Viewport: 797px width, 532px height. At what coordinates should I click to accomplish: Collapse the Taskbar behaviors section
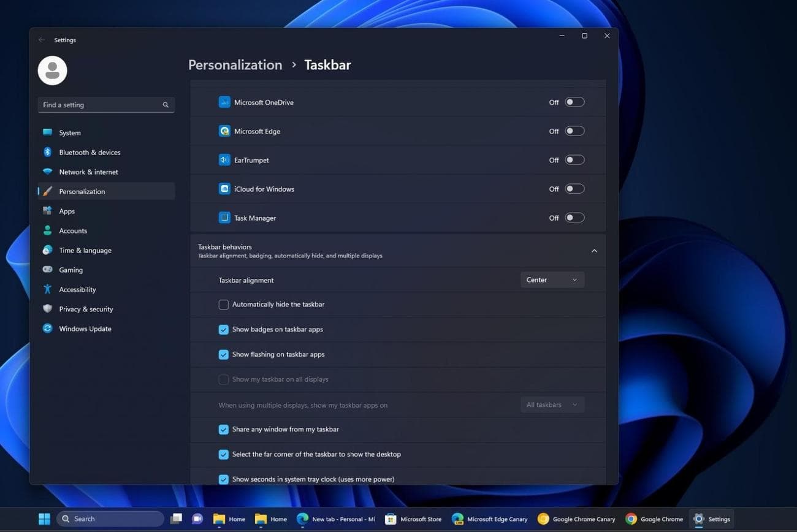[593, 251]
